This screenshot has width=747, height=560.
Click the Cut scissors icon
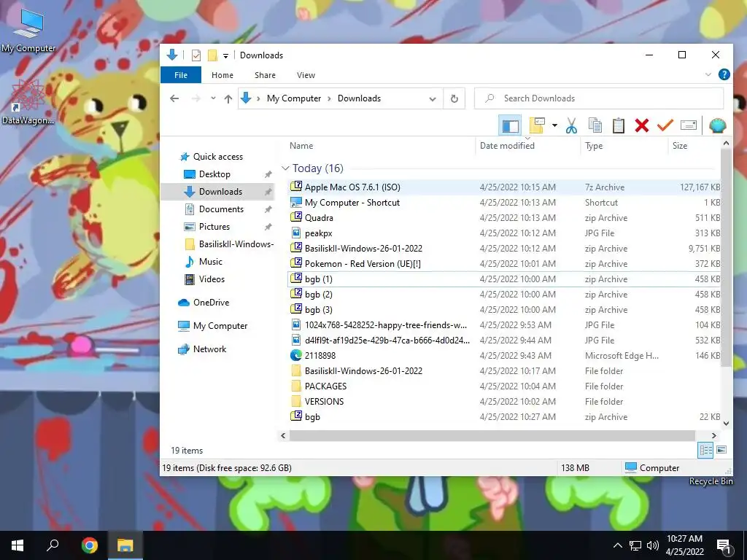[572, 125]
